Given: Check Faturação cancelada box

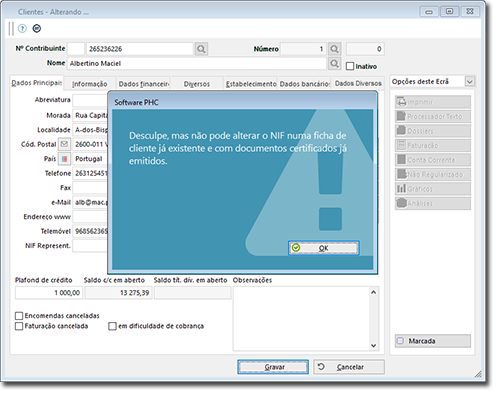Looking at the screenshot, I should point(19,326).
